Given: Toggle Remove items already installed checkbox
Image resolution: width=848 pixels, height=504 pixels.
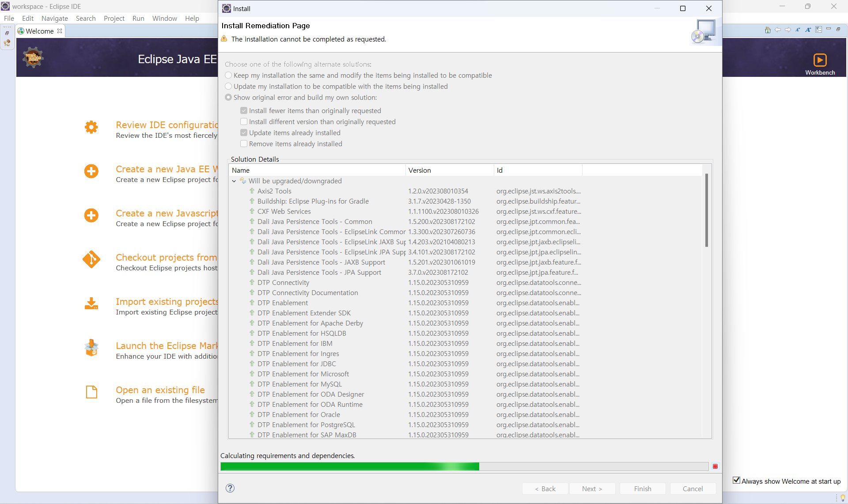Looking at the screenshot, I should click(244, 144).
